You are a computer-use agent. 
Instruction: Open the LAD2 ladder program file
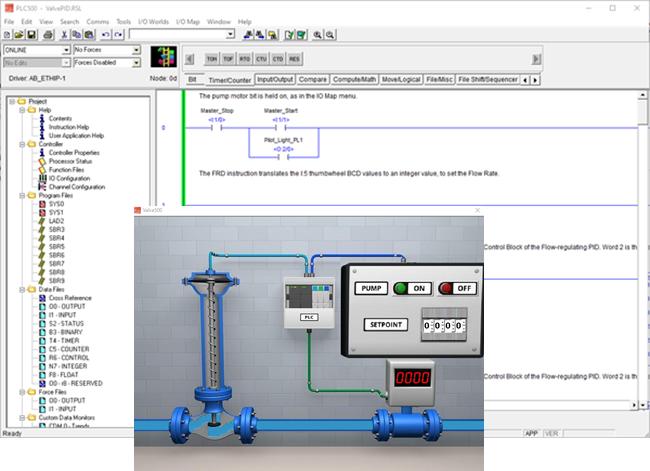click(x=56, y=221)
